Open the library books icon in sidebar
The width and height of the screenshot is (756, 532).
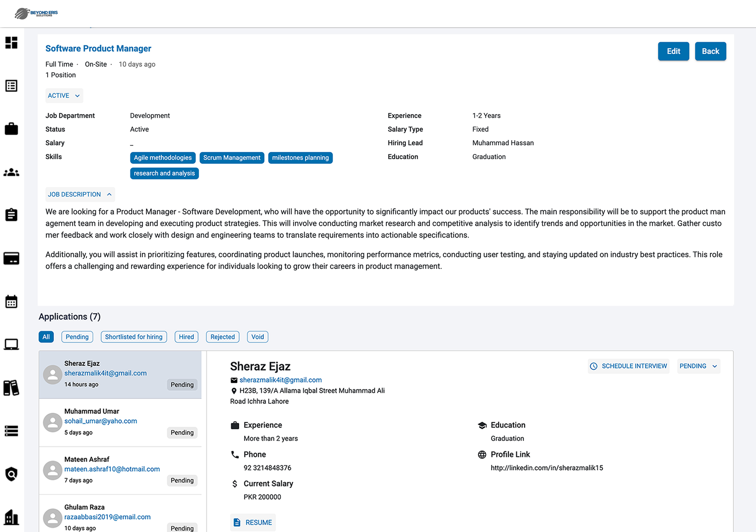tap(11, 387)
